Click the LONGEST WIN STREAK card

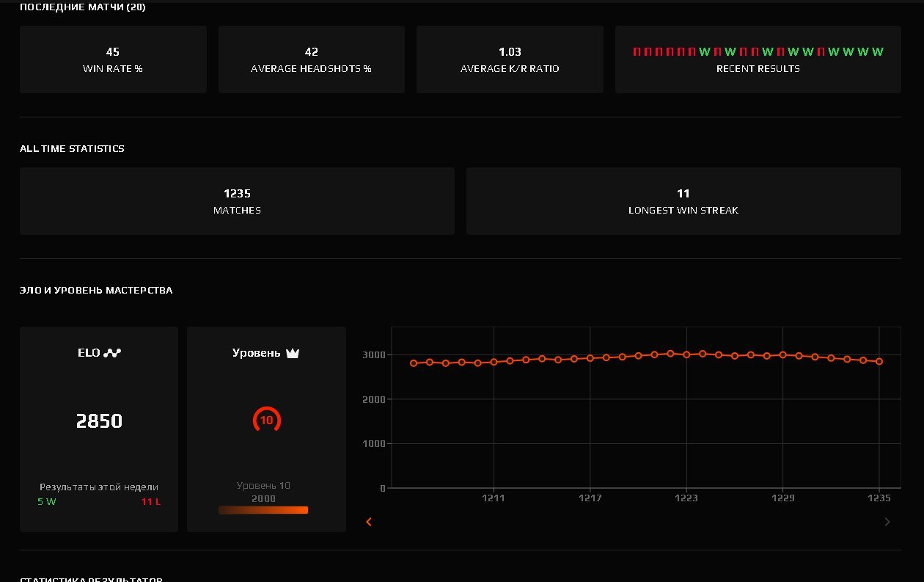point(683,200)
